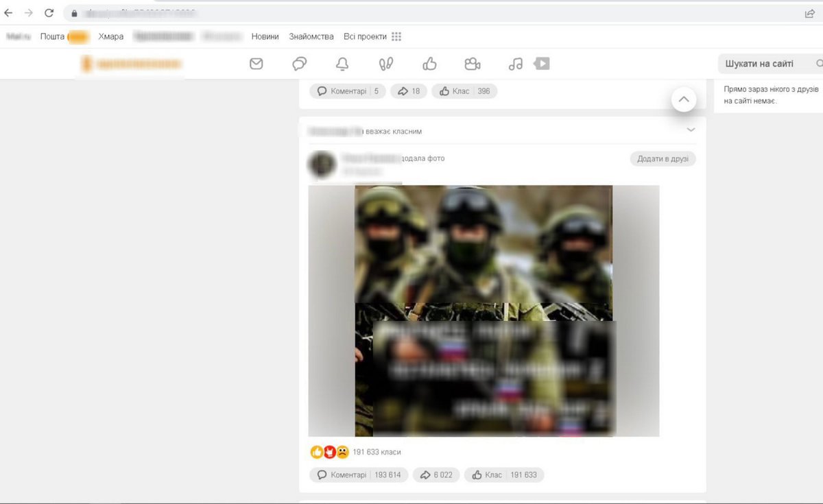React with the heart-hand emoji

pos(329,451)
